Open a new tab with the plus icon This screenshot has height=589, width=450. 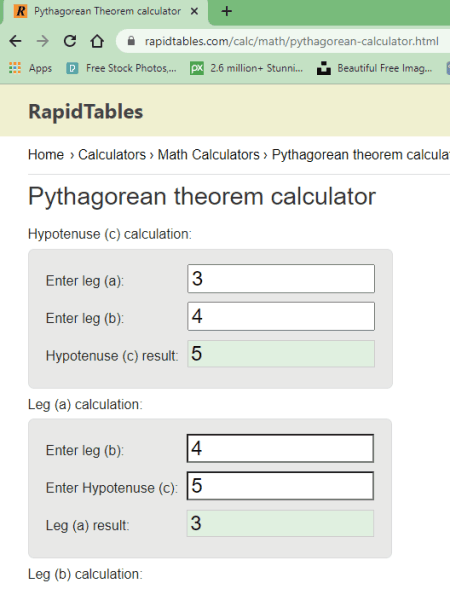pyautogui.click(x=227, y=11)
